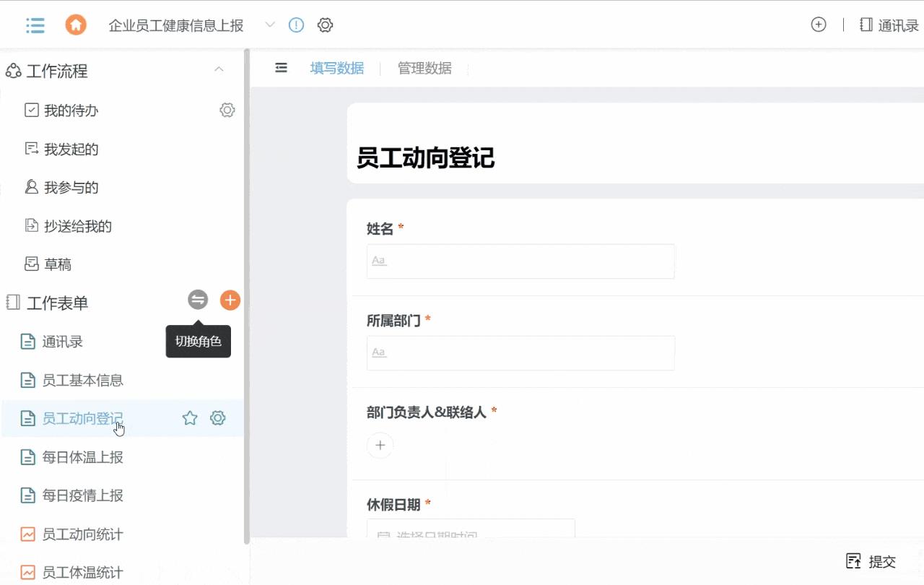This screenshot has width=924, height=585.
Task: Click the 提交 submit button
Action: click(x=871, y=561)
